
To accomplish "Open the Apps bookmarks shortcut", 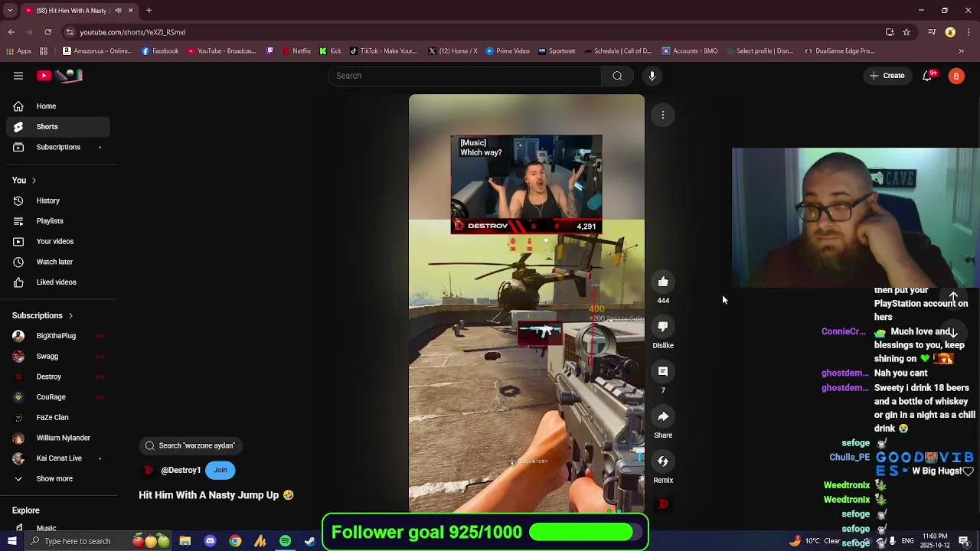I will coord(18,51).
